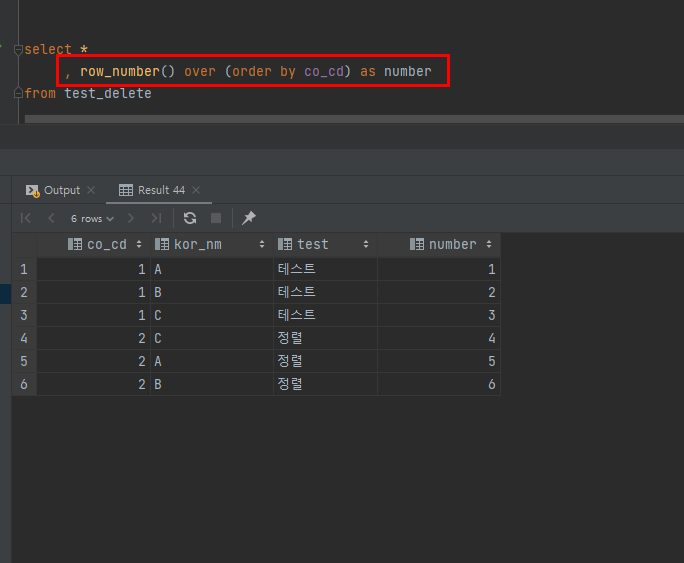684x563 pixels.
Task: Click number cell '1' in row 1
Action: click(439, 269)
